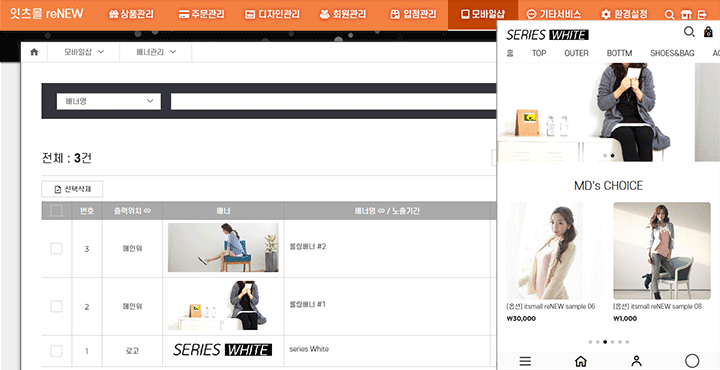720x370 pixels.
Task: Open 회원관리 menu
Action: pyautogui.click(x=343, y=15)
